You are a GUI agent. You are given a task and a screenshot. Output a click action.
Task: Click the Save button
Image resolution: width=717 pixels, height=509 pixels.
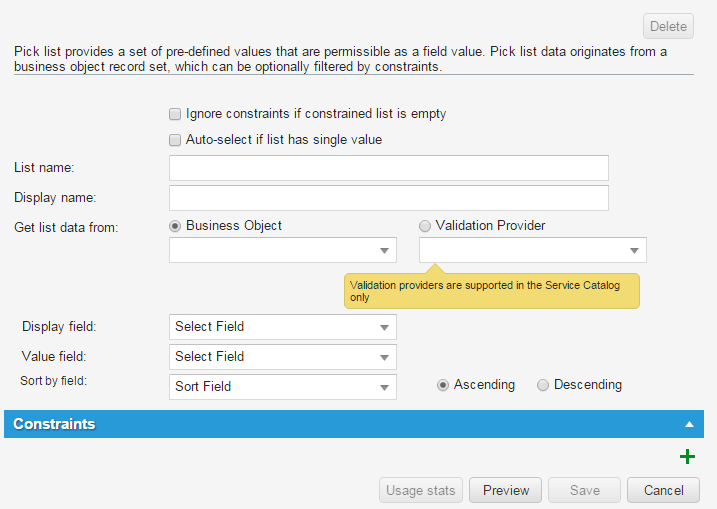tap(584, 490)
